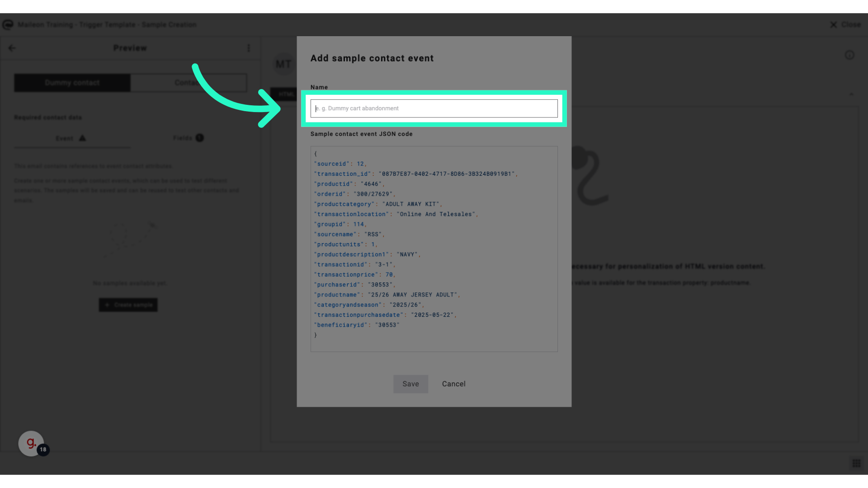Screen dimensions: 868x488
Task: Click the "sourceid" line in JSON
Action: point(340,164)
